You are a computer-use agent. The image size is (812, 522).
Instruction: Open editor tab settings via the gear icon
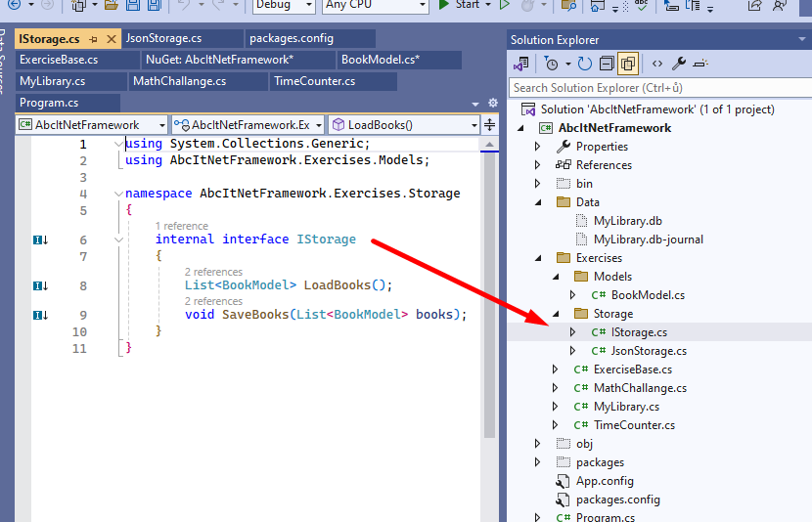493,103
